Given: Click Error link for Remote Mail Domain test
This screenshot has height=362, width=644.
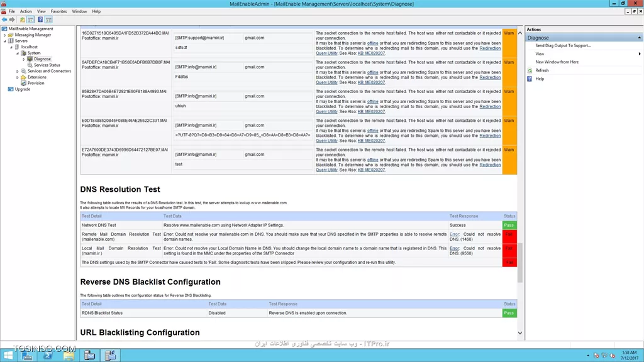Looking at the screenshot, I should (454, 234).
